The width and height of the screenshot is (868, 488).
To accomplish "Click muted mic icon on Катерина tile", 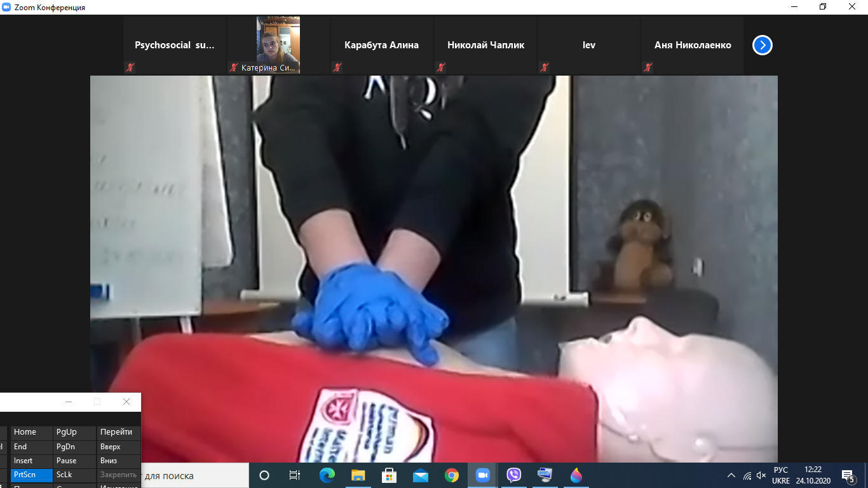I will [233, 67].
